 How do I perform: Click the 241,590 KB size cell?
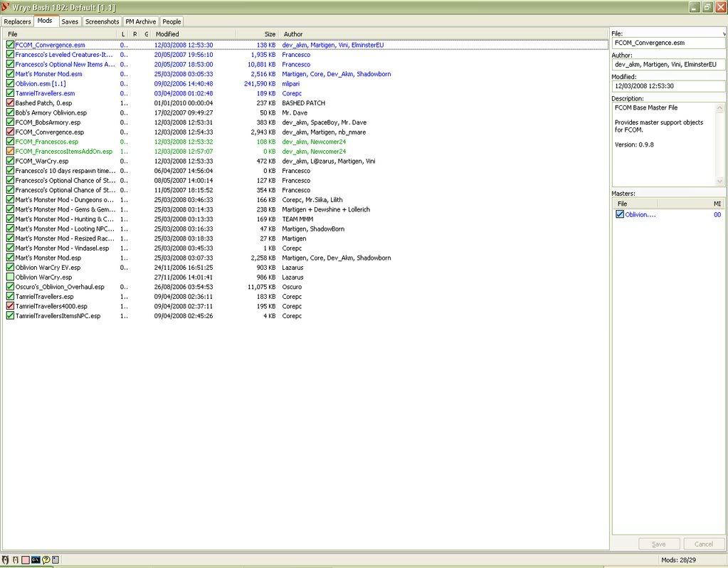coord(260,83)
